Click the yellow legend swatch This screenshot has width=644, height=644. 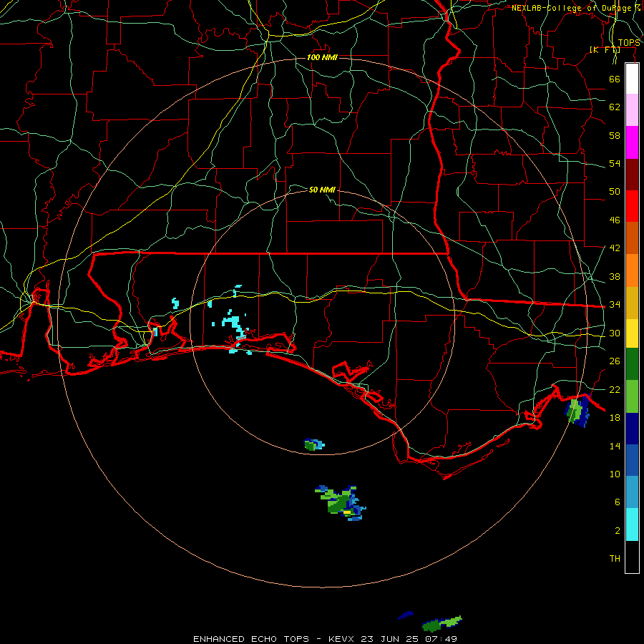click(632, 333)
